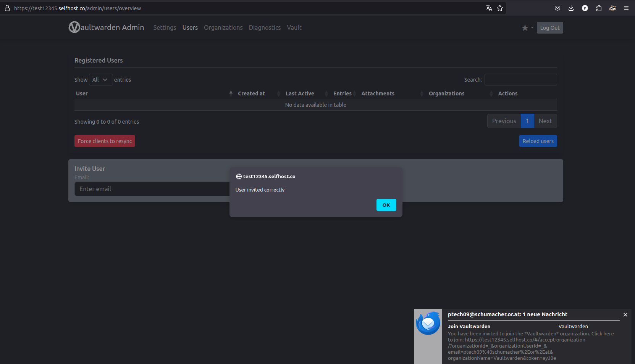Click the padlock site security icon
Screen dimensions: 635x364
[x=7, y=8]
